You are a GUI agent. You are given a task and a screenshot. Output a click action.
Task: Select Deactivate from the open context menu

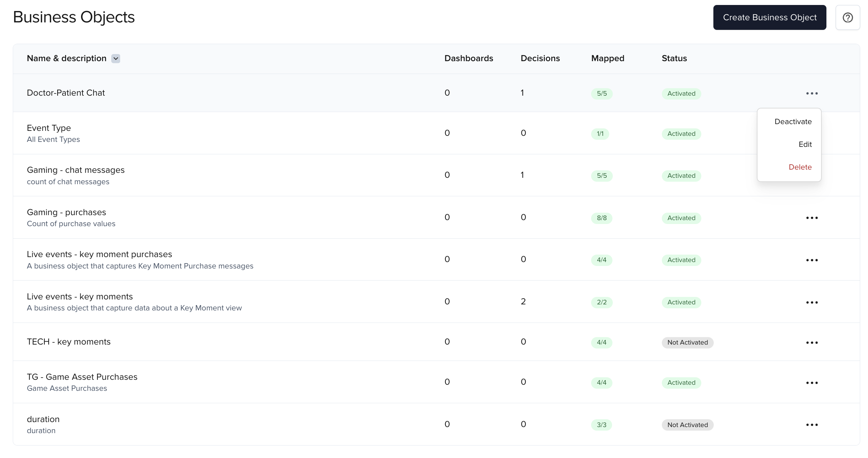click(x=793, y=121)
